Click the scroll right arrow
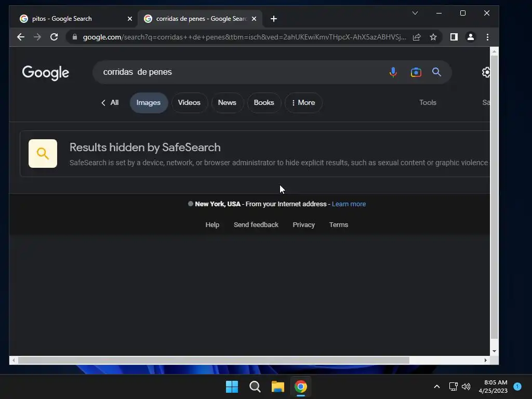Screen dimensions: 532x399 (486, 361)
